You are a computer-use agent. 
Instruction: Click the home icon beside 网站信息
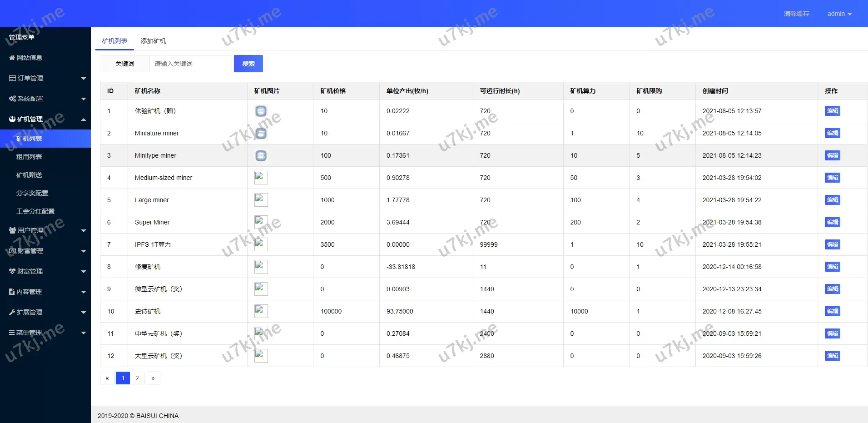click(12, 58)
